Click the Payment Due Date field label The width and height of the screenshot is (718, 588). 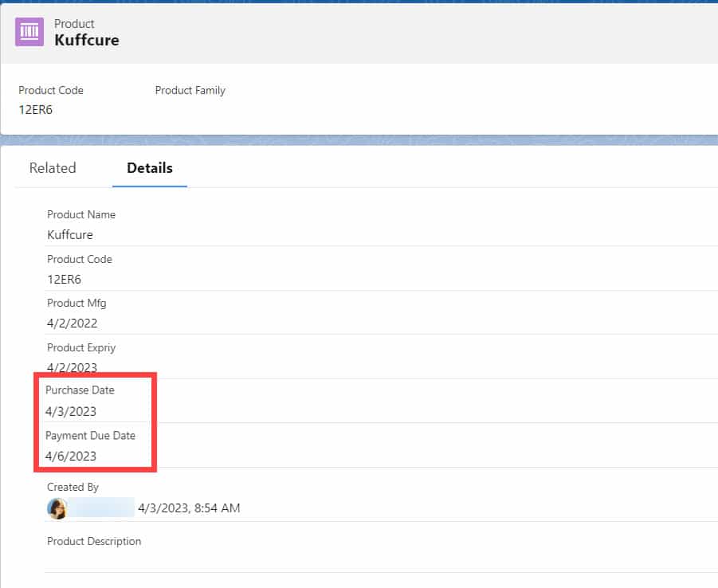[90, 436]
